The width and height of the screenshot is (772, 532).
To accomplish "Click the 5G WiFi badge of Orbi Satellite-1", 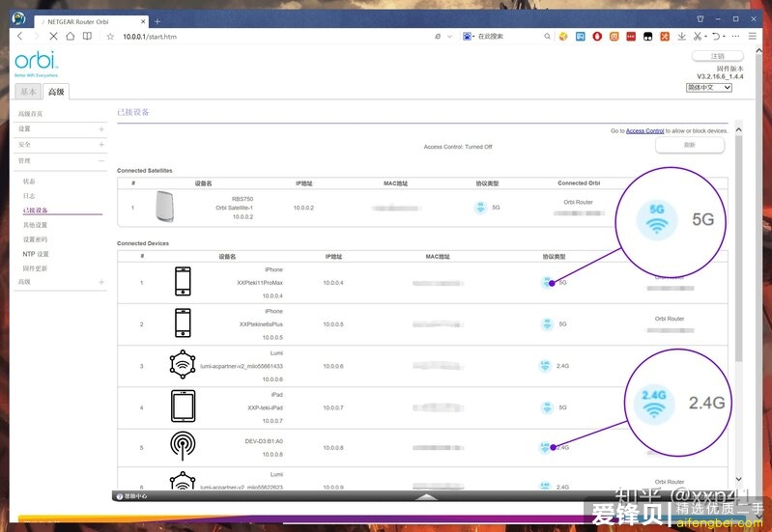I will coord(480,208).
